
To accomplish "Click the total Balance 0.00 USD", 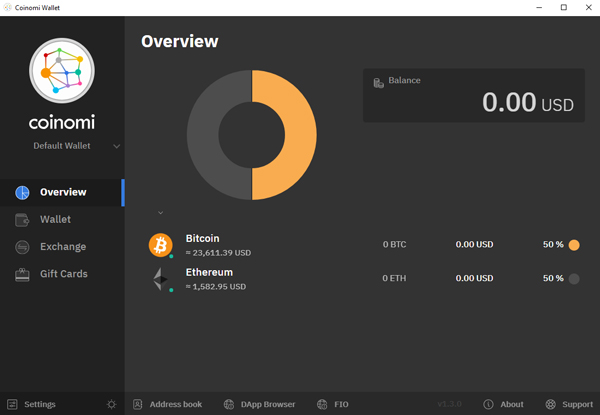I will point(528,103).
